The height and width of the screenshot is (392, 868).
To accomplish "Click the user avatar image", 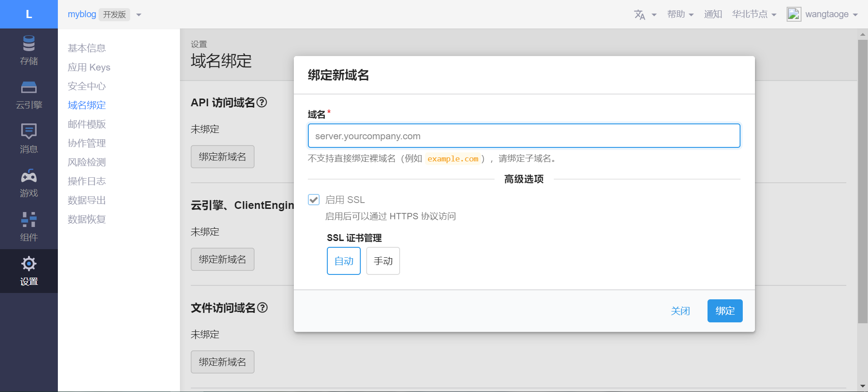I will (x=794, y=14).
